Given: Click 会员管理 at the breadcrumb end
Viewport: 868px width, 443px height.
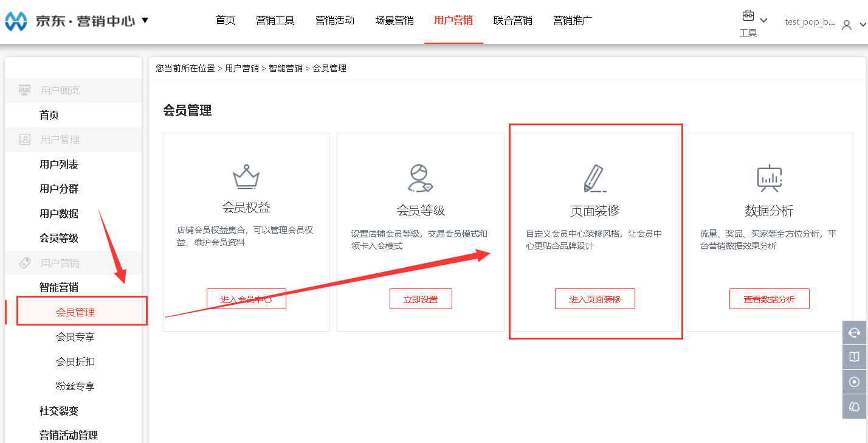Looking at the screenshot, I should pos(329,68).
